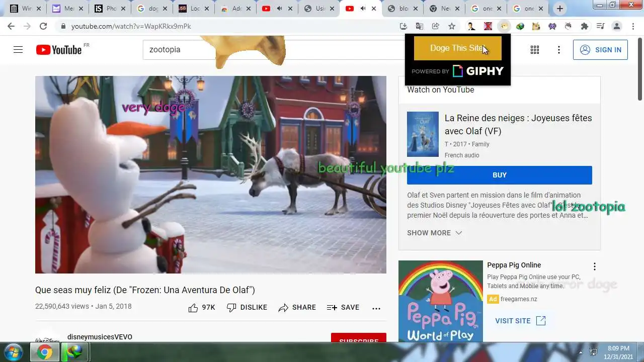Image resolution: width=644 pixels, height=362 pixels.
Task: Open a new tab with plus button
Action: tap(559, 9)
